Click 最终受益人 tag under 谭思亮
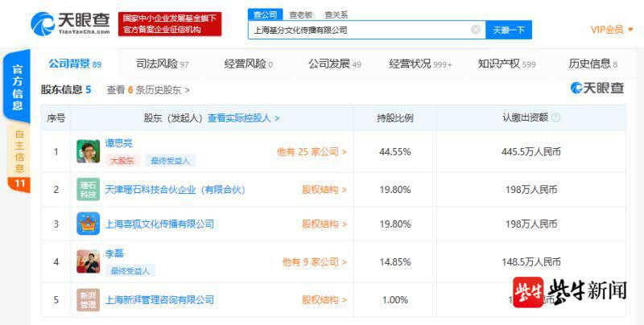 click(170, 160)
